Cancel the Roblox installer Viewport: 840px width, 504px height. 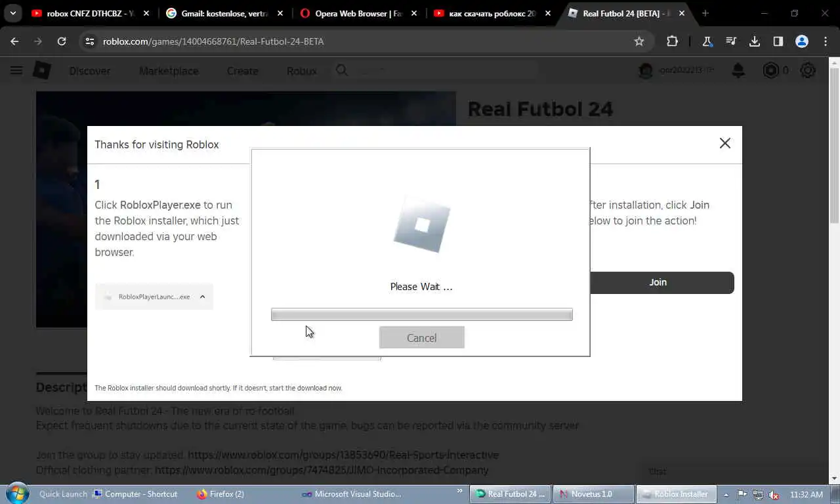click(x=421, y=337)
